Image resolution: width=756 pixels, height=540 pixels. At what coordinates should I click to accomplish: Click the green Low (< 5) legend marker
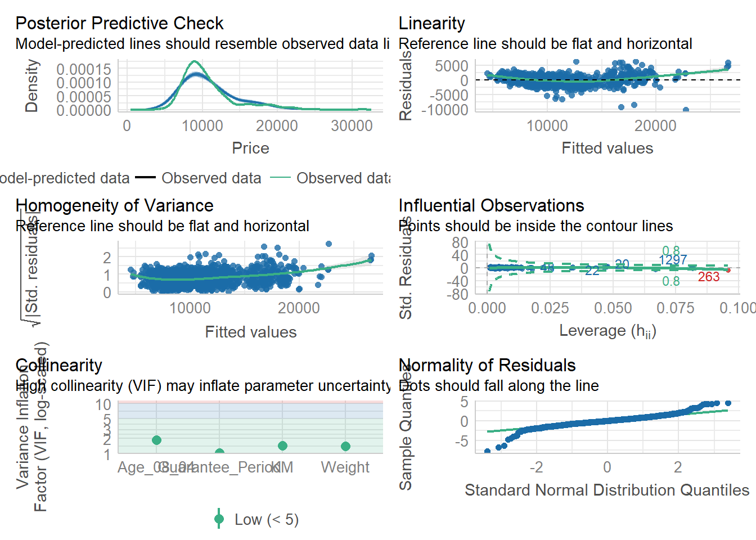pos(219,519)
